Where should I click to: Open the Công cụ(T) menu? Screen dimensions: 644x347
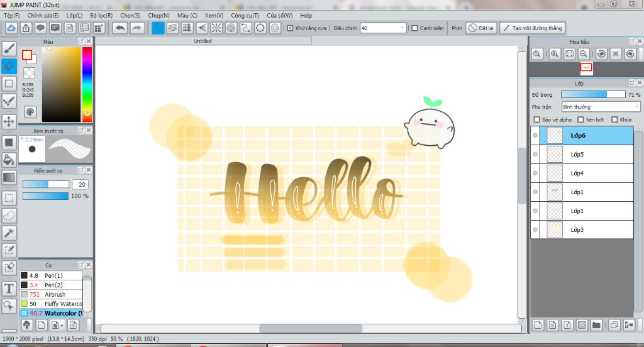coord(245,15)
